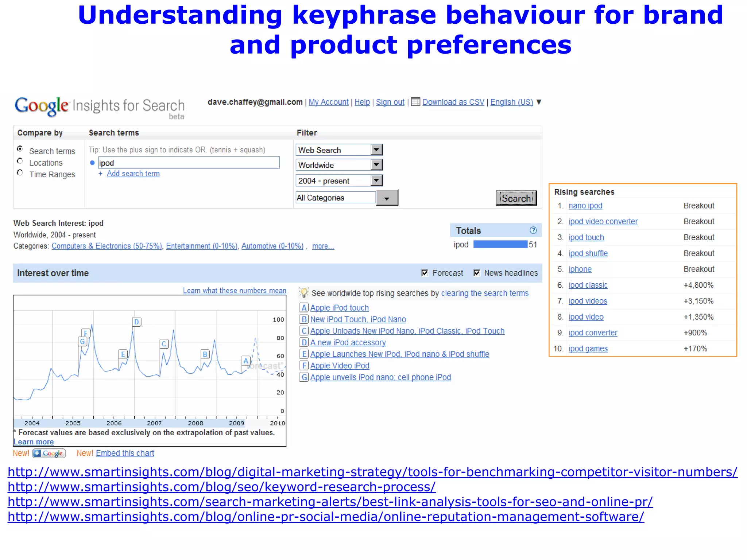747x560 pixels.
Task: Select headline marker D in the legend
Action: click(304, 343)
